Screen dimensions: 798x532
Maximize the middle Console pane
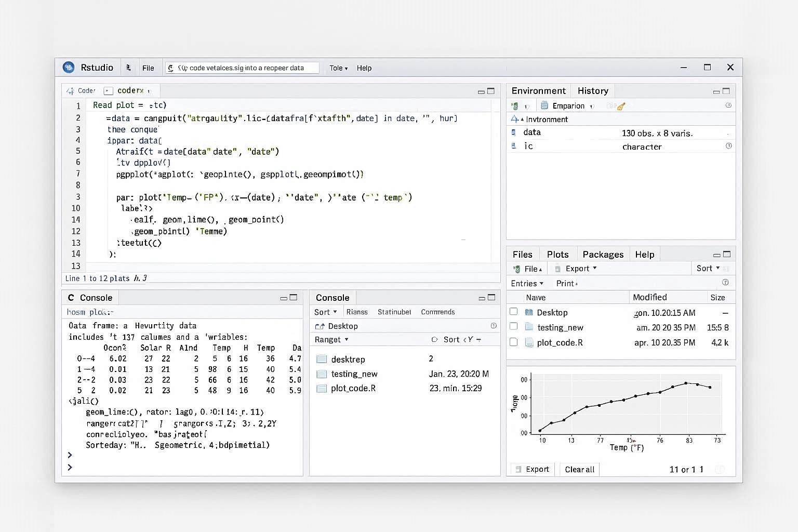[491, 298]
